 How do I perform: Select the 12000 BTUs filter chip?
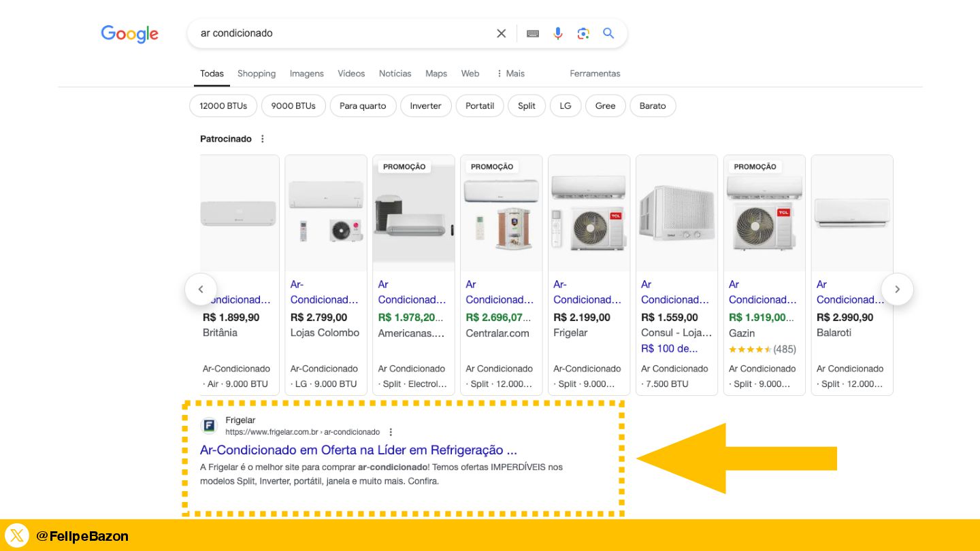[223, 106]
